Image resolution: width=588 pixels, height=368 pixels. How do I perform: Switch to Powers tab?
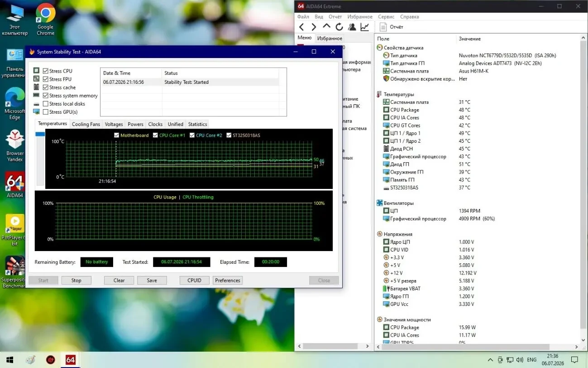click(135, 124)
